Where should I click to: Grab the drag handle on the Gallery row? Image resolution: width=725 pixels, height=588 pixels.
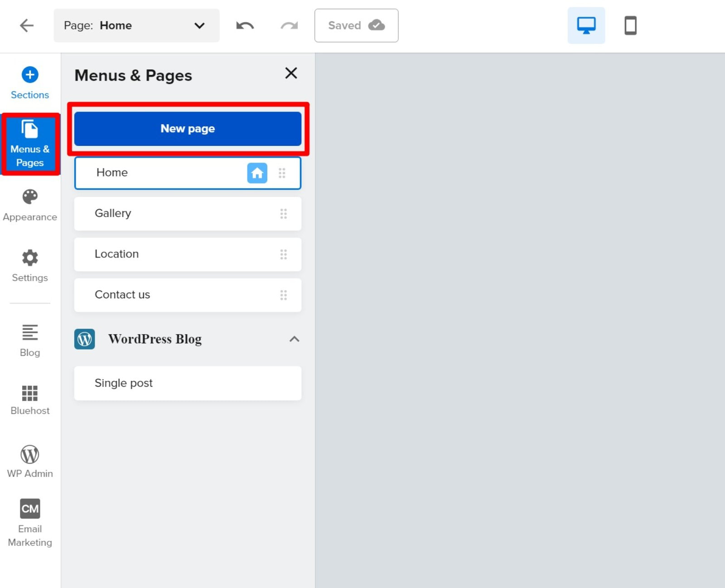click(x=284, y=214)
